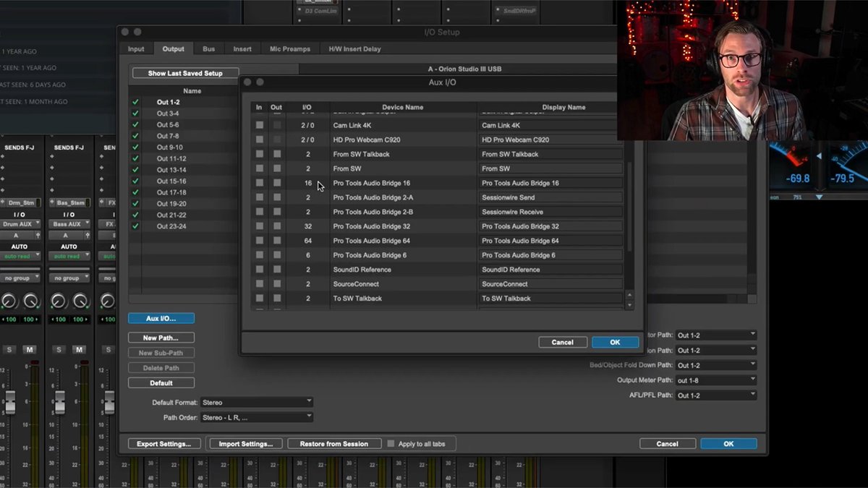Enable Out checkbox for SourceConnect

(x=277, y=284)
